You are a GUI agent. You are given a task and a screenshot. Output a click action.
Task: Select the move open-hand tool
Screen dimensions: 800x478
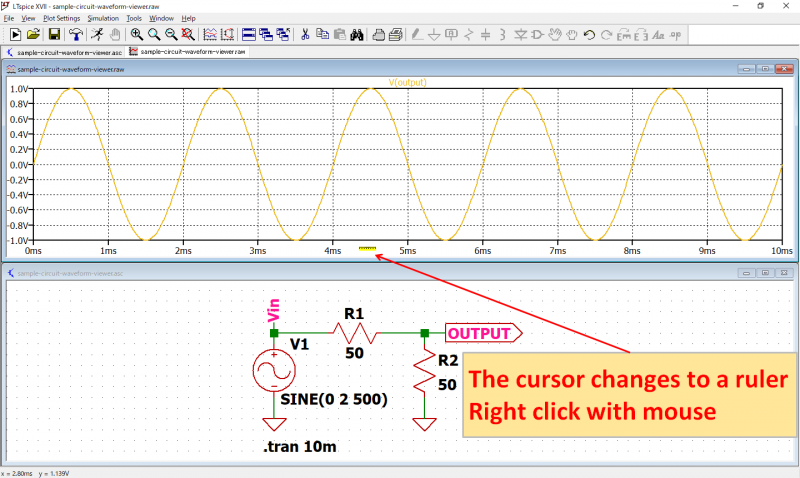[x=555, y=35]
